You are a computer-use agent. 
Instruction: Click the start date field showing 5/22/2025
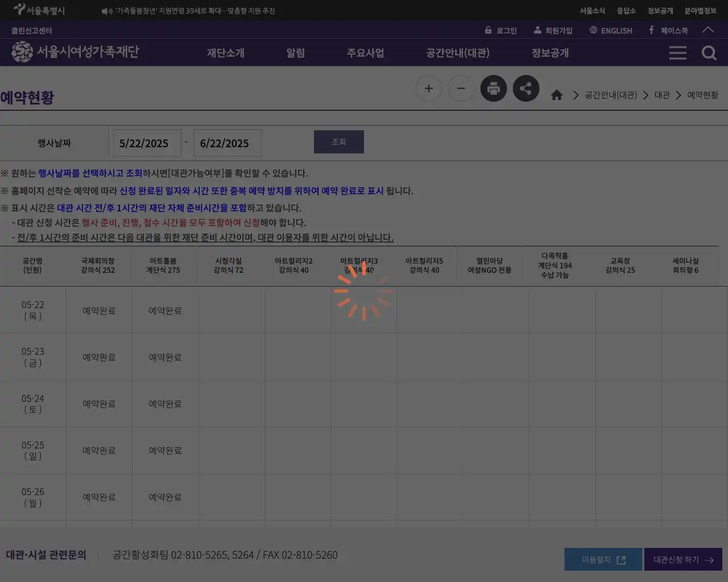146,143
